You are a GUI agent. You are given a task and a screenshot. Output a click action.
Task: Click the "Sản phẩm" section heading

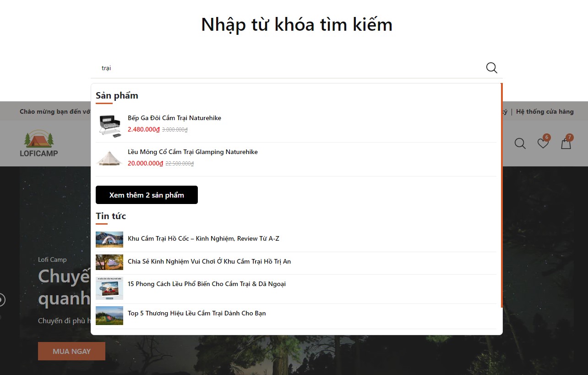[117, 95]
